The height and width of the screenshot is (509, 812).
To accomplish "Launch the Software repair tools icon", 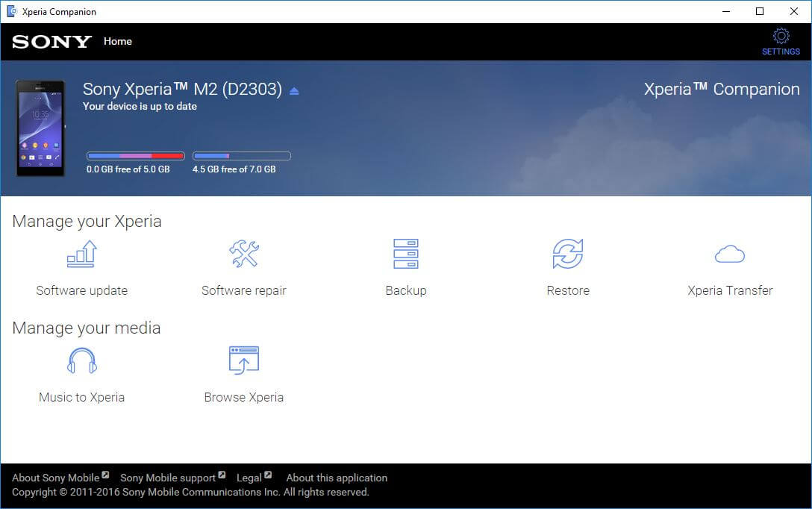I will (244, 254).
